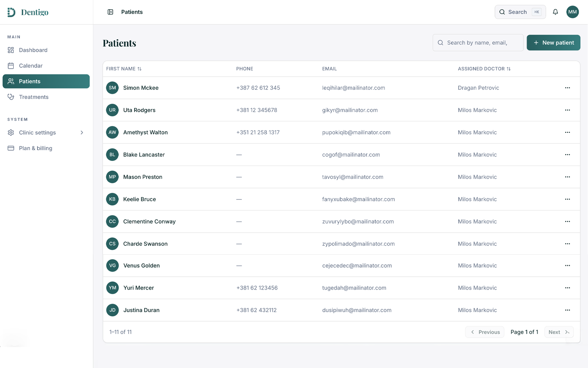The height and width of the screenshot is (368, 588).
Task: Go to Next page
Action: [x=559, y=332]
